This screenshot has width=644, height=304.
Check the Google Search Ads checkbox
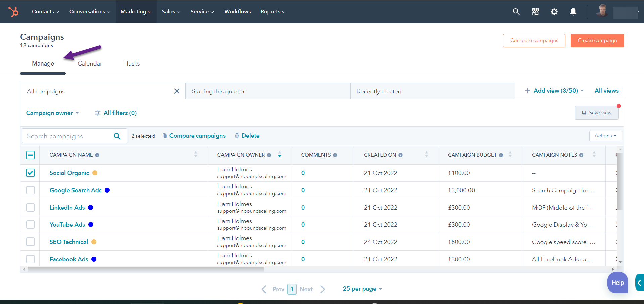click(30, 190)
